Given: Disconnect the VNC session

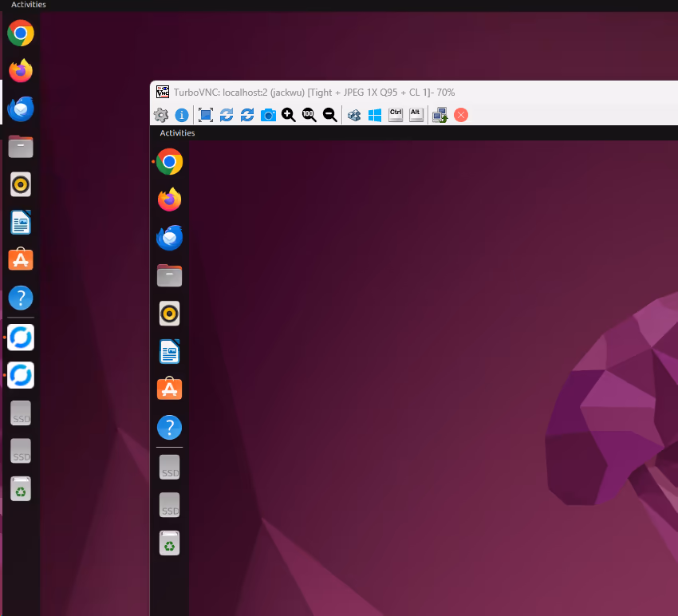Looking at the screenshot, I should [x=460, y=115].
